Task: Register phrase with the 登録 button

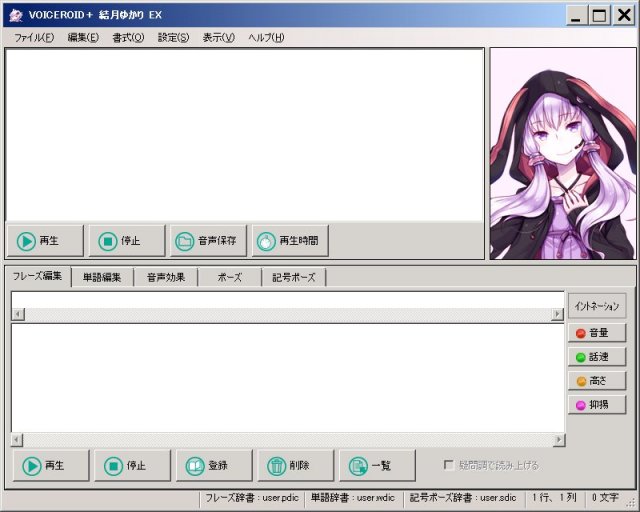Action: 214,465
